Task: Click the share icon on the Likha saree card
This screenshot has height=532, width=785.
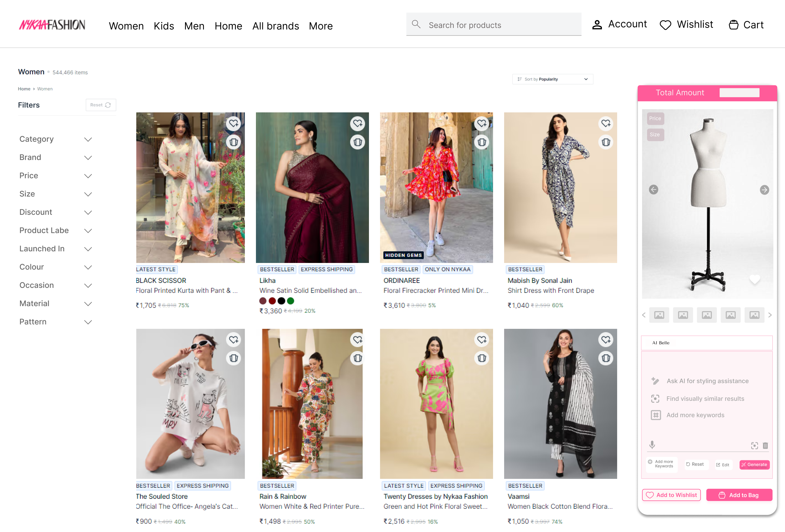Action: (x=358, y=142)
